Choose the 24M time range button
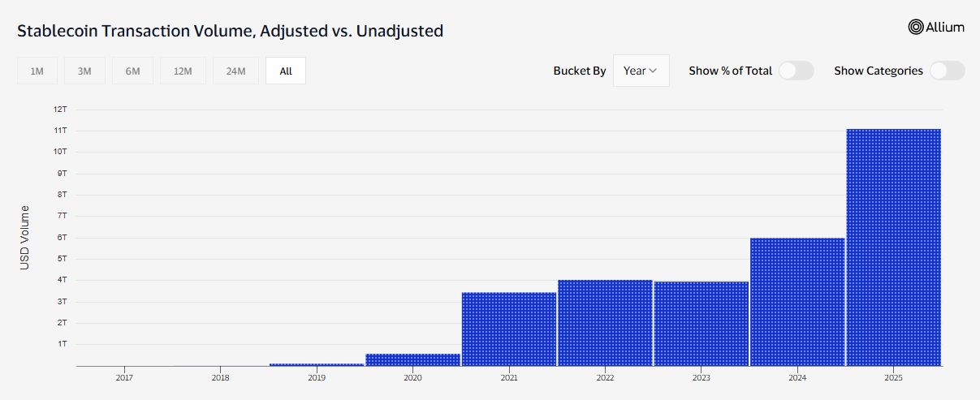Image resolution: width=980 pixels, height=400 pixels. pyautogui.click(x=235, y=71)
